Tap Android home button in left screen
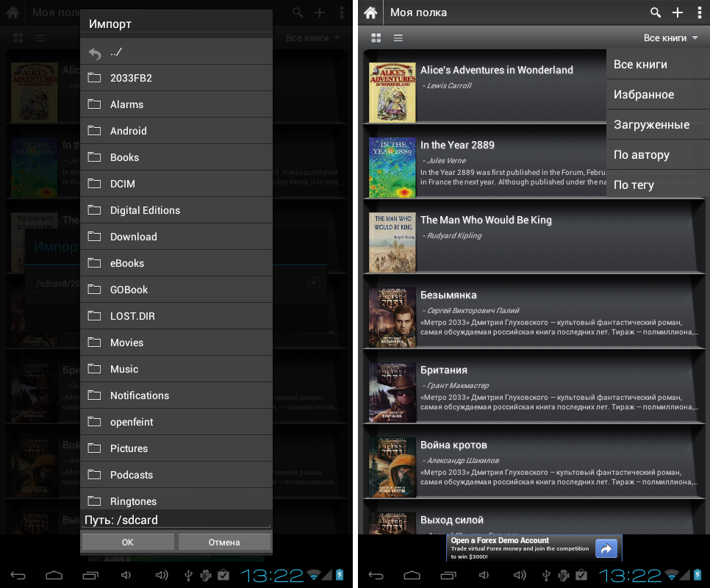 54,576
